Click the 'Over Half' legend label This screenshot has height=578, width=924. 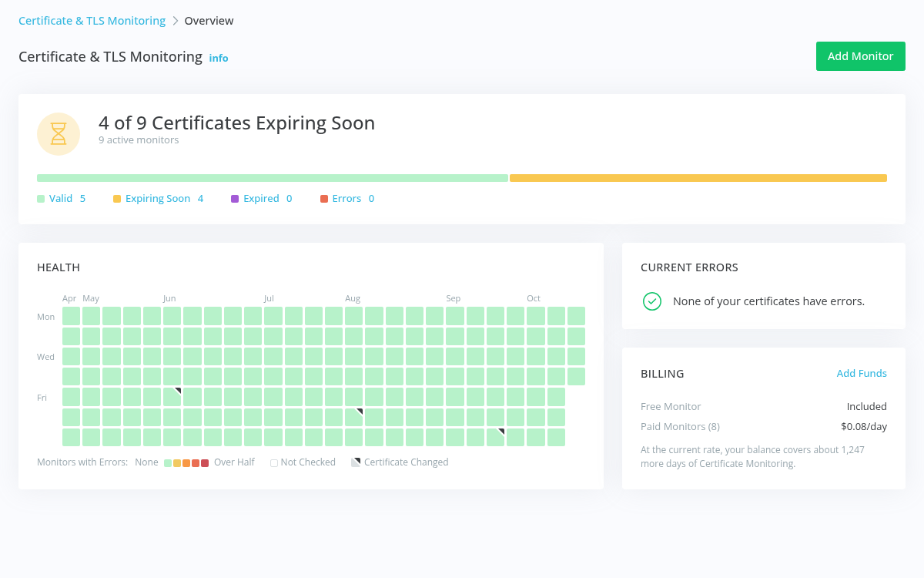[234, 462]
